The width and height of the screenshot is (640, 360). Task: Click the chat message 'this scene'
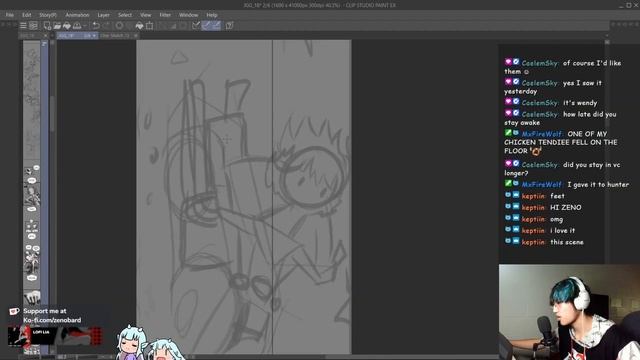click(x=567, y=242)
